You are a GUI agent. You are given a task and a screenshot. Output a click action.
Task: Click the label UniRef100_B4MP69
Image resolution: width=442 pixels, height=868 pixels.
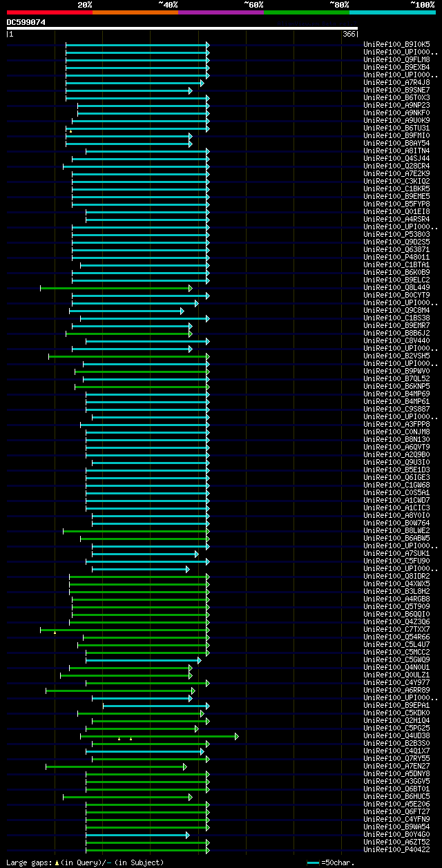(396, 394)
